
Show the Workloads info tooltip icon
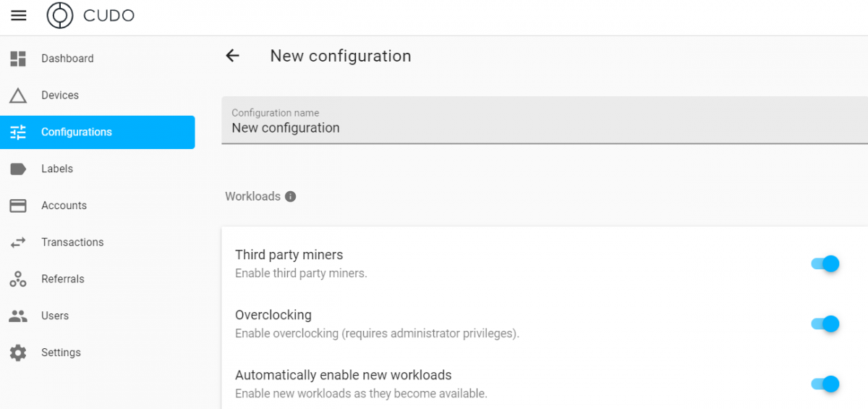[290, 196]
